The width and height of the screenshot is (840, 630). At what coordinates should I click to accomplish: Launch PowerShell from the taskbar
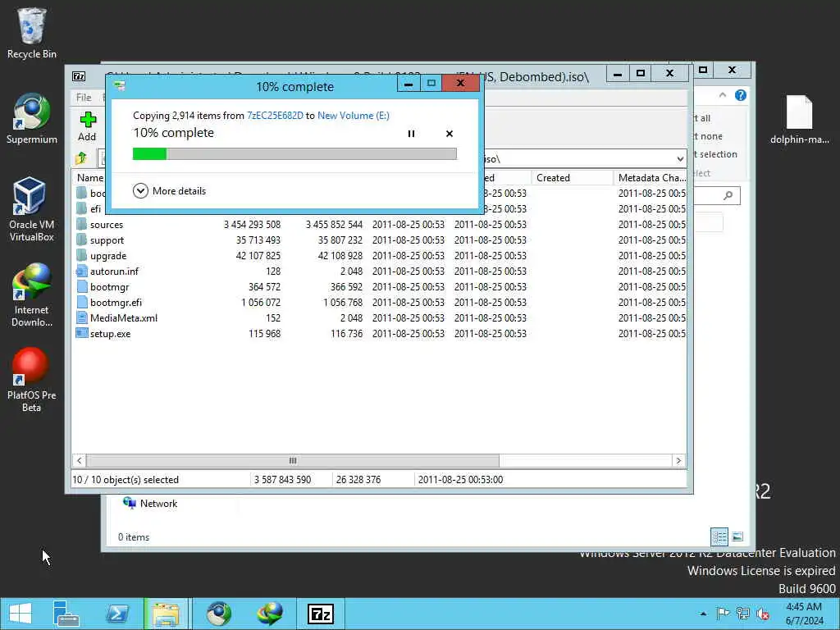[x=117, y=614]
